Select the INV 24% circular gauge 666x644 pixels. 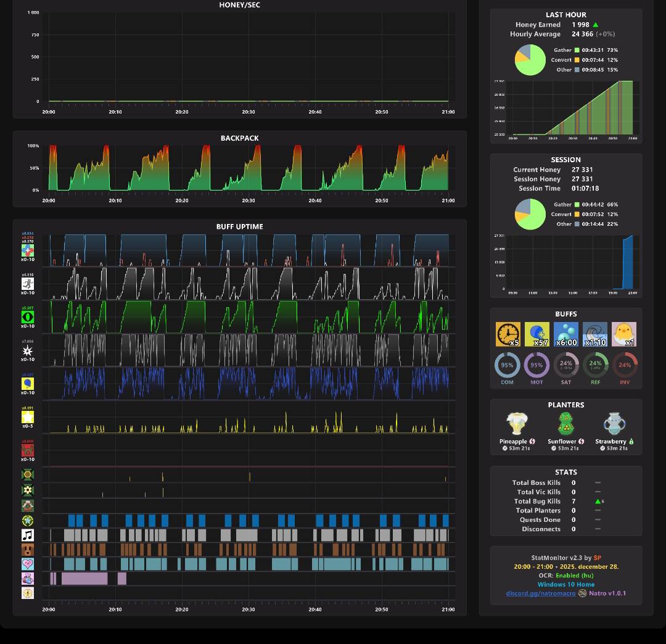(x=624, y=365)
